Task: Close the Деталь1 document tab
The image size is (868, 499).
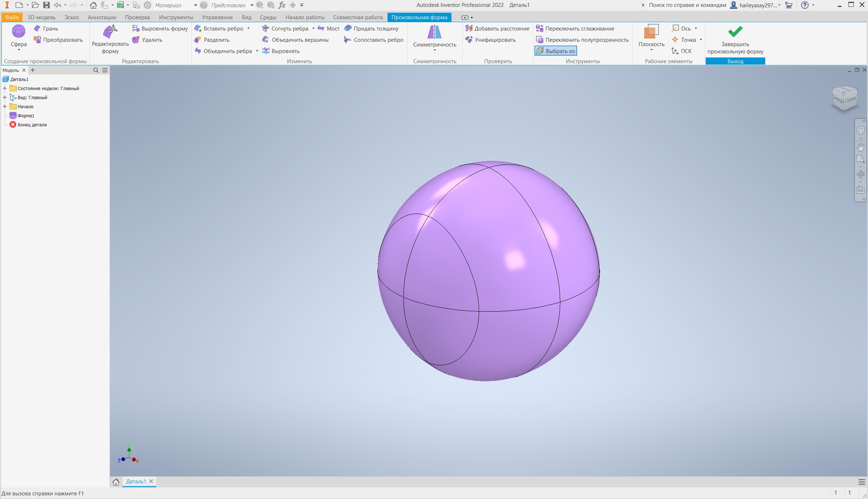Action: pyautogui.click(x=151, y=481)
